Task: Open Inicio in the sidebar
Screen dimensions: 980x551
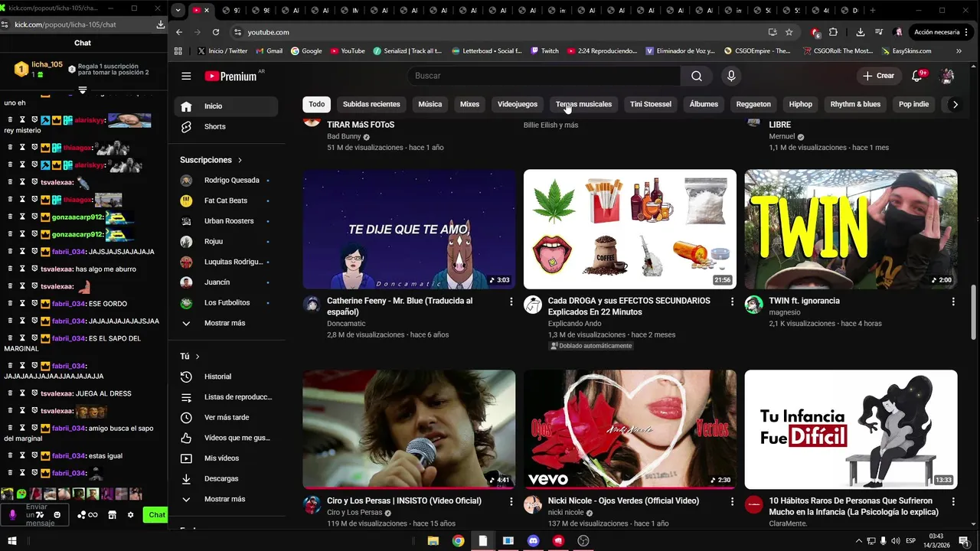Action: pyautogui.click(x=227, y=106)
